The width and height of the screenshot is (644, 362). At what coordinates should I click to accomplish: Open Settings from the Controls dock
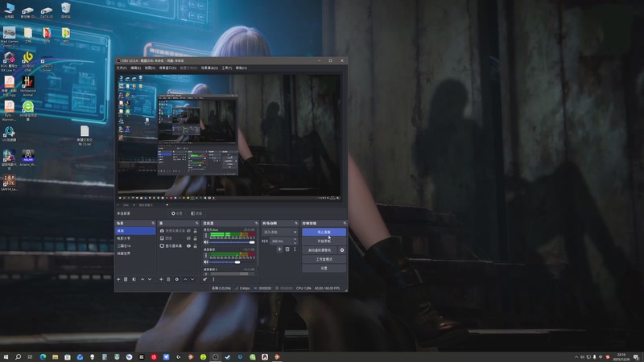point(324,268)
